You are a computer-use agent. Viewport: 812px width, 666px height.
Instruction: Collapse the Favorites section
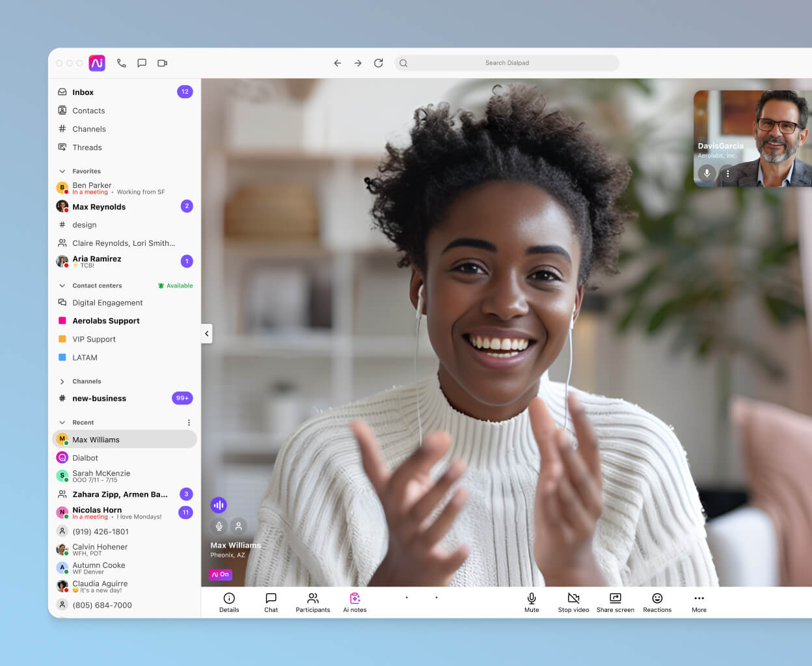pyautogui.click(x=62, y=171)
